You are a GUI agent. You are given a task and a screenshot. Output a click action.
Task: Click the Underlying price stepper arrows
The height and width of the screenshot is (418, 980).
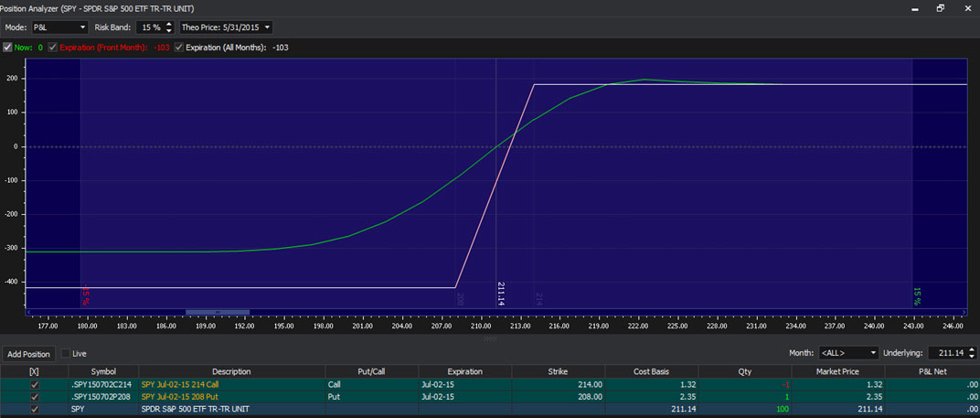click(x=971, y=353)
